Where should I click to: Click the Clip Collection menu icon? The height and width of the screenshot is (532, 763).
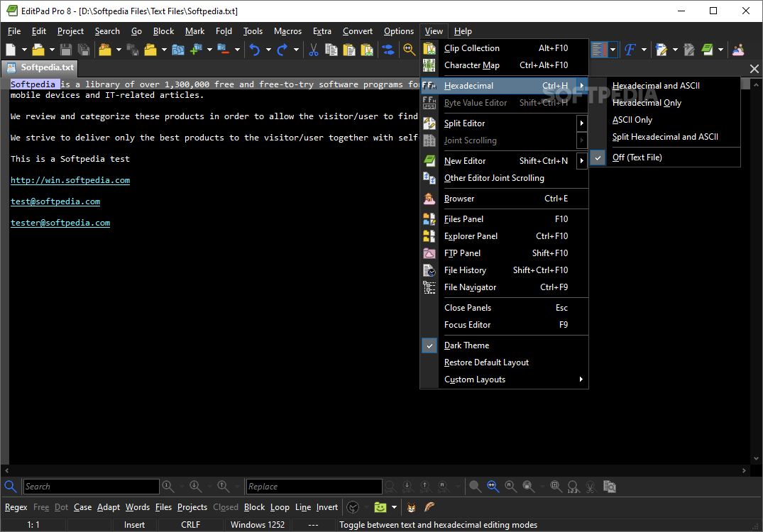point(429,48)
